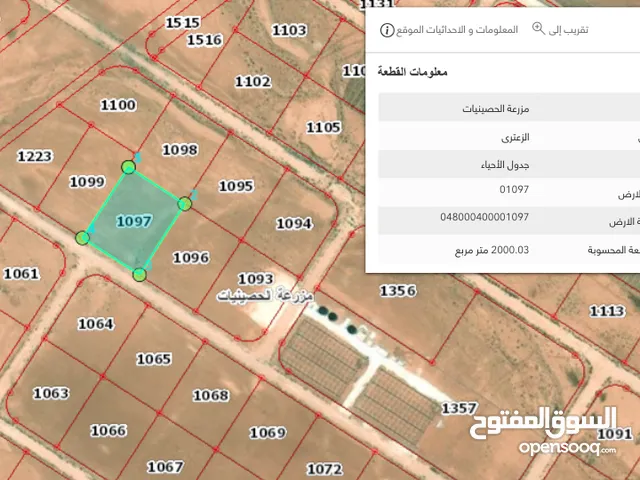
Task: Select parcel label 1067
Action: click(165, 467)
